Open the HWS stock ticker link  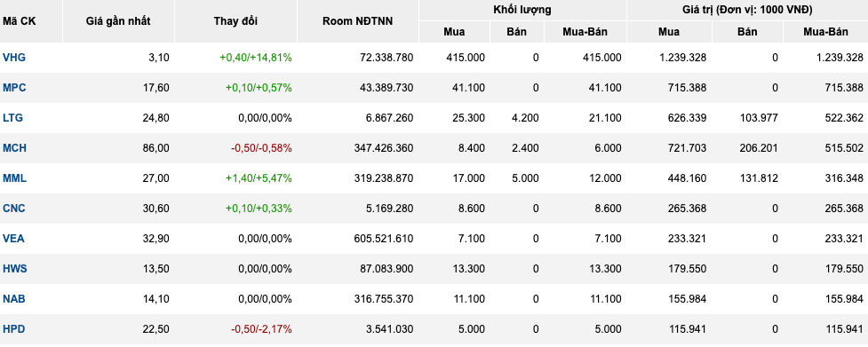click(x=14, y=269)
